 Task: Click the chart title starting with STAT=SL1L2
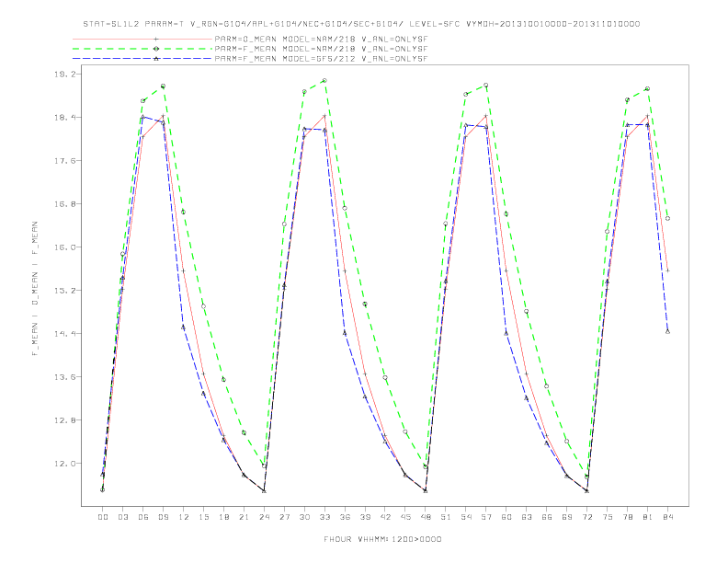click(361, 24)
